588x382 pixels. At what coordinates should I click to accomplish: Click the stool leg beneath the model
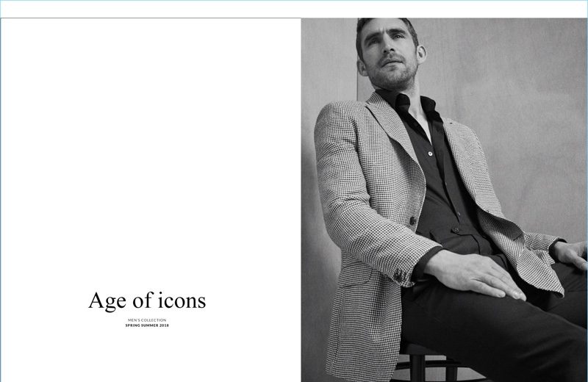point(417,366)
